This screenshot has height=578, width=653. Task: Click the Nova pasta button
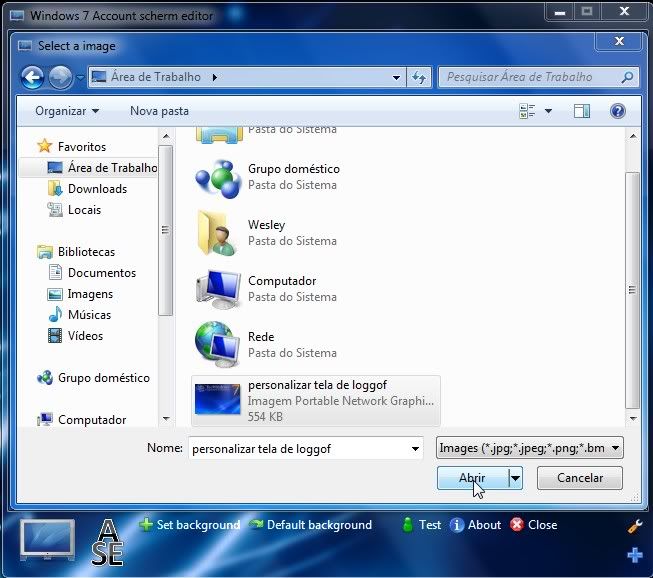pos(159,111)
